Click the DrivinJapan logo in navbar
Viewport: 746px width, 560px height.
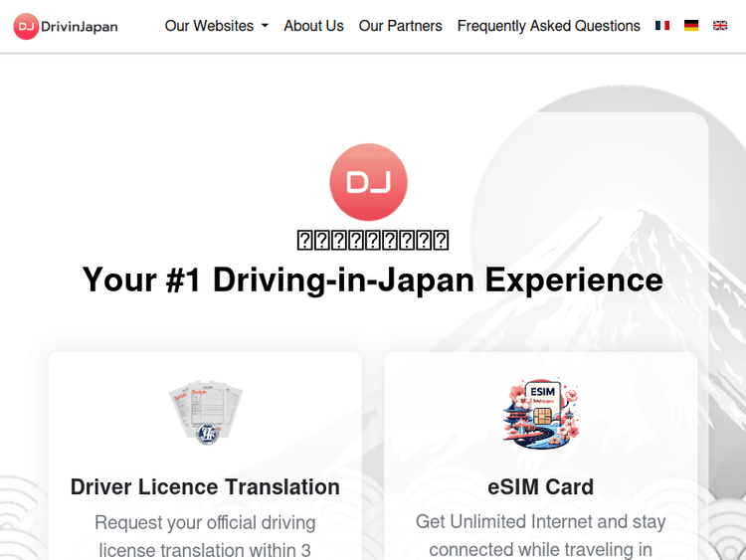[x=66, y=26]
